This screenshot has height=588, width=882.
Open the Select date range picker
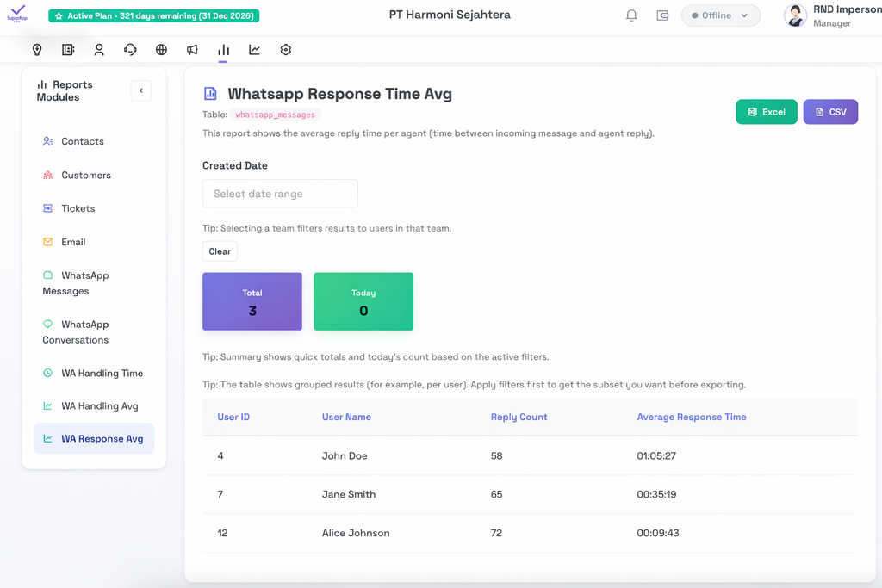click(279, 193)
